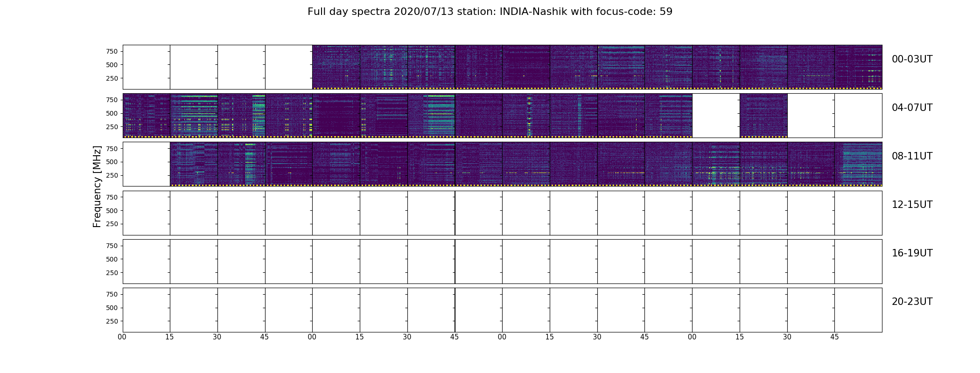This screenshot has width=980, height=373.
Task: Click the 500 tick of the 04-07UT row
Action: pyautogui.click(x=112, y=113)
